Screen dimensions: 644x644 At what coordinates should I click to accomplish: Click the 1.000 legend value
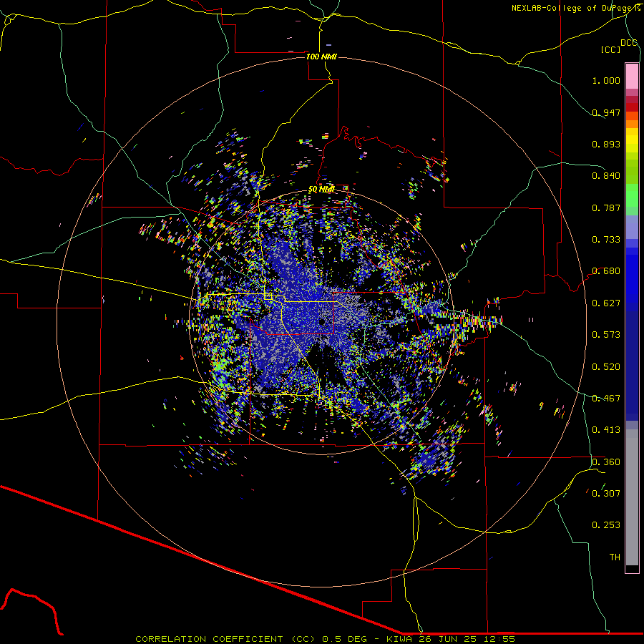[x=606, y=80]
